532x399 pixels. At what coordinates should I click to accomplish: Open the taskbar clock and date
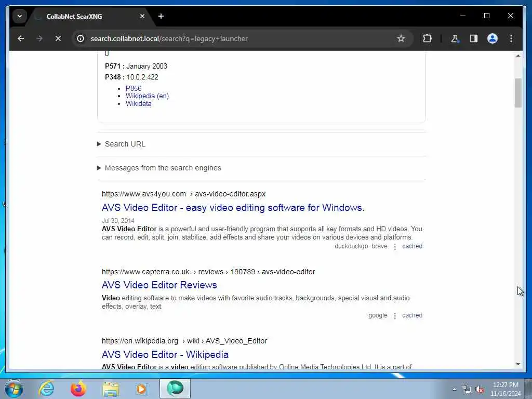pos(506,389)
